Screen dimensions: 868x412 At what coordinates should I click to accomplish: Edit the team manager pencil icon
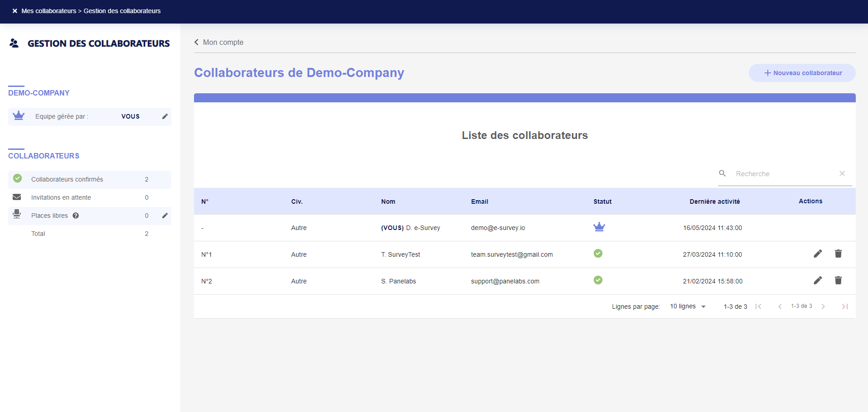pos(165,116)
